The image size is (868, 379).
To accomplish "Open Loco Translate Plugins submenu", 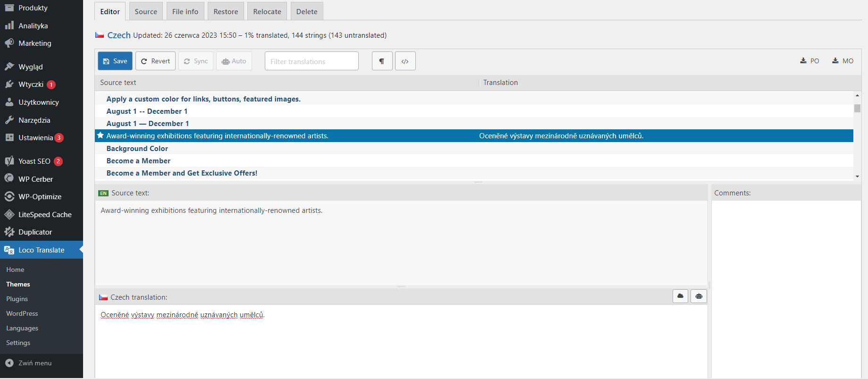I will (x=17, y=299).
